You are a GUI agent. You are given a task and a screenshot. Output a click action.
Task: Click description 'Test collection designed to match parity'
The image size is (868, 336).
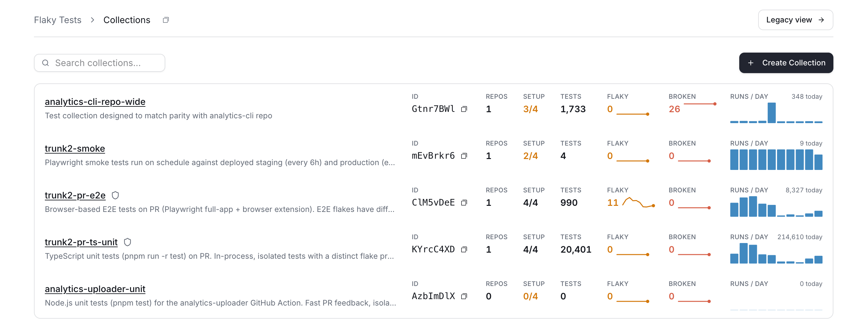point(158,116)
